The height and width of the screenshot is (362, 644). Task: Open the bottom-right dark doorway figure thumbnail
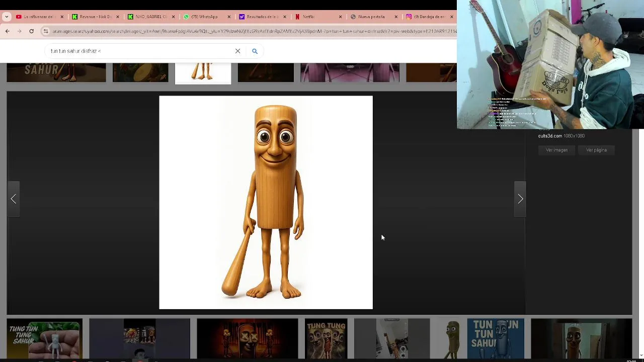coord(581,338)
